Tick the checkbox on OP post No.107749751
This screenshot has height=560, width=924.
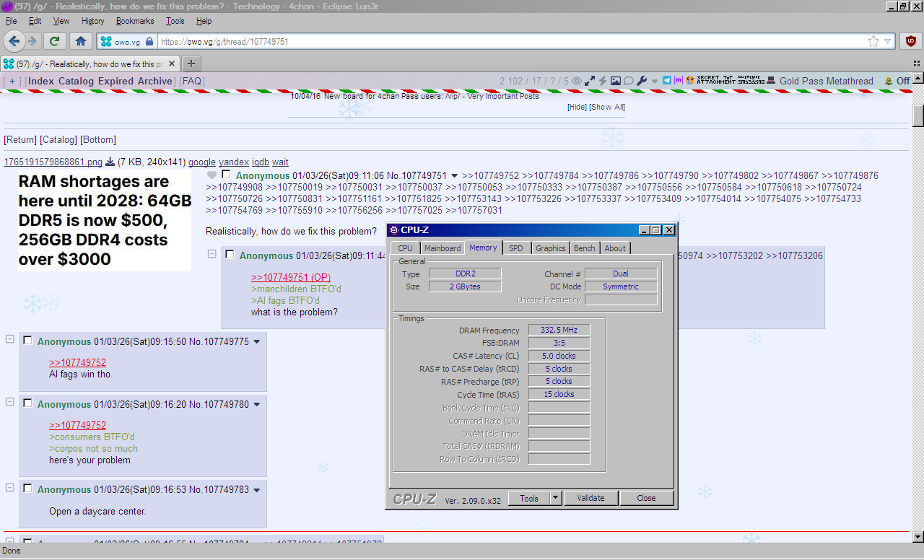pyautogui.click(x=227, y=175)
